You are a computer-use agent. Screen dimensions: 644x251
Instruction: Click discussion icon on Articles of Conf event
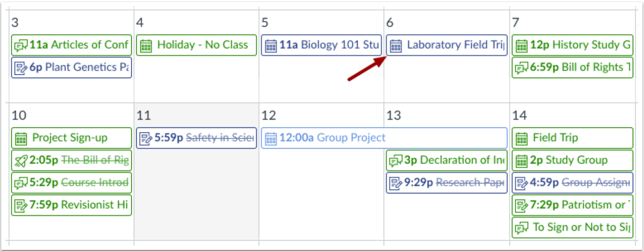click(x=21, y=45)
